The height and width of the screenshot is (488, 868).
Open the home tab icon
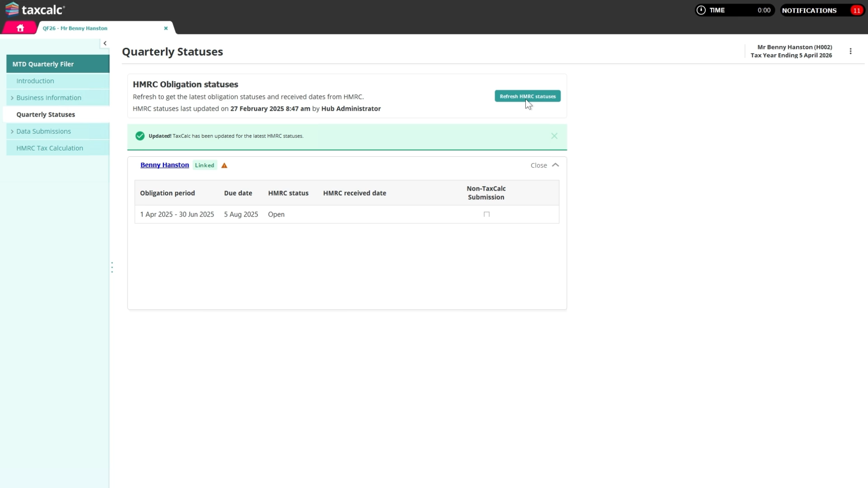pyautogui.click(x=20, y=28)
